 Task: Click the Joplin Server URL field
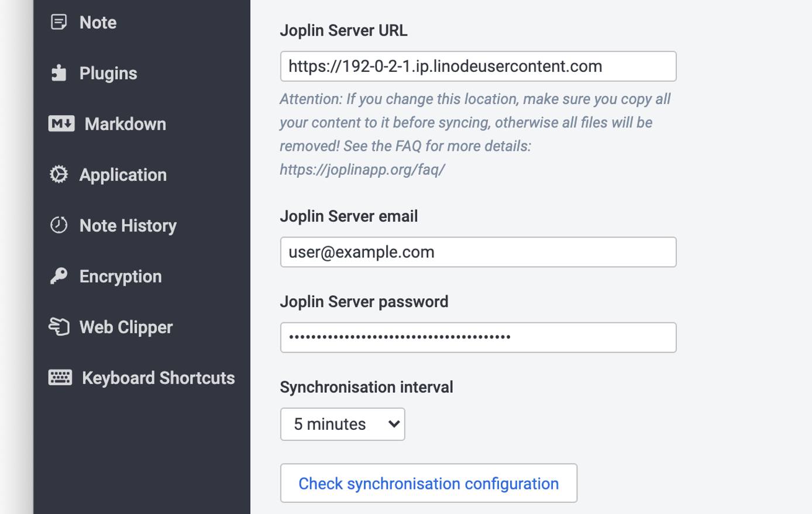point(478,66)
